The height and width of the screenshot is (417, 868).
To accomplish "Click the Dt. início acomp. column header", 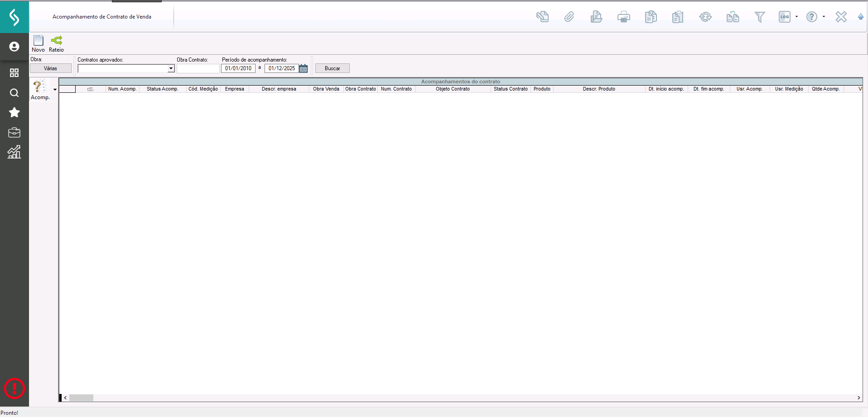I will (x=666, y=89).
